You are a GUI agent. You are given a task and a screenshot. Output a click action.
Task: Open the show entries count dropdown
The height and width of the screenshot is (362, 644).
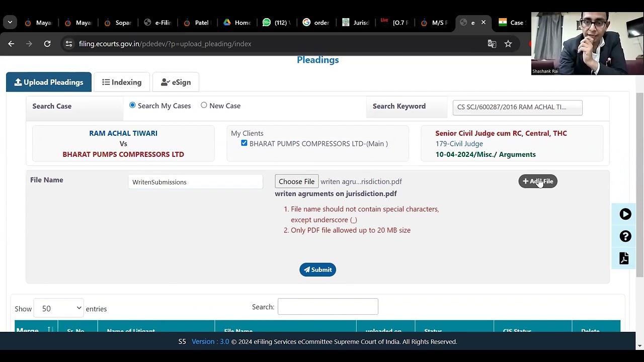pos(59,308)
